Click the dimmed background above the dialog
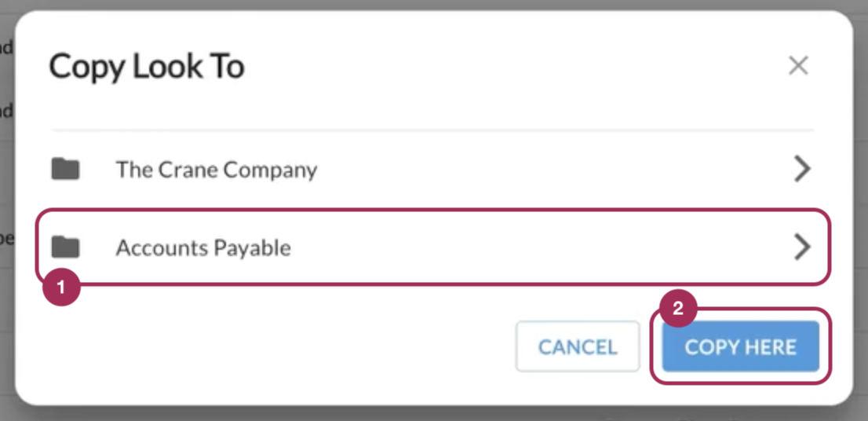The image size is (868, 421). point(434,5)
